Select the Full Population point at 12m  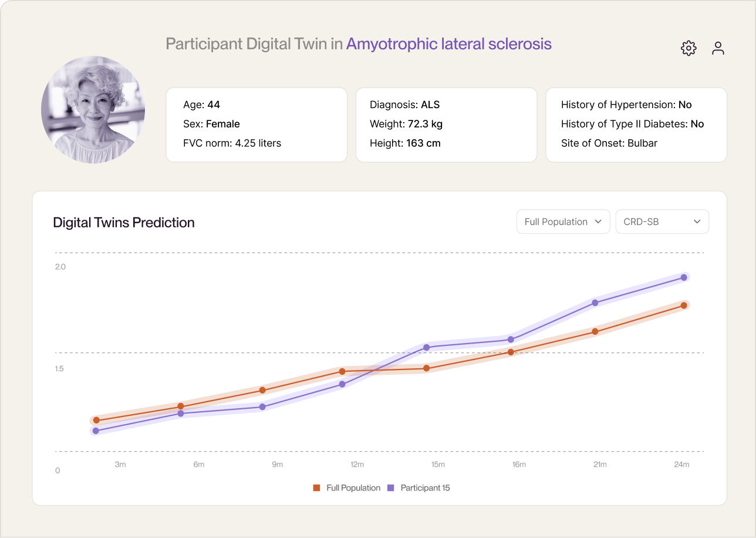click(342, 371)
